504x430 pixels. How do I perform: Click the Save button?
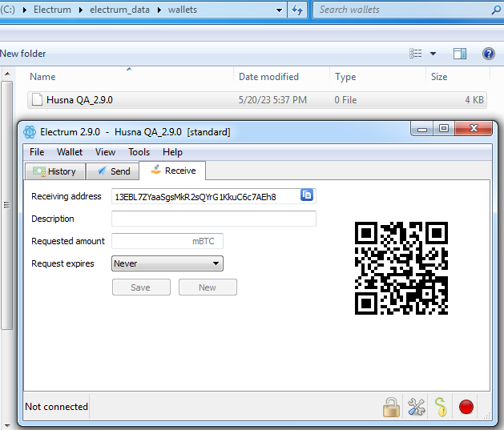pos(141,287)
